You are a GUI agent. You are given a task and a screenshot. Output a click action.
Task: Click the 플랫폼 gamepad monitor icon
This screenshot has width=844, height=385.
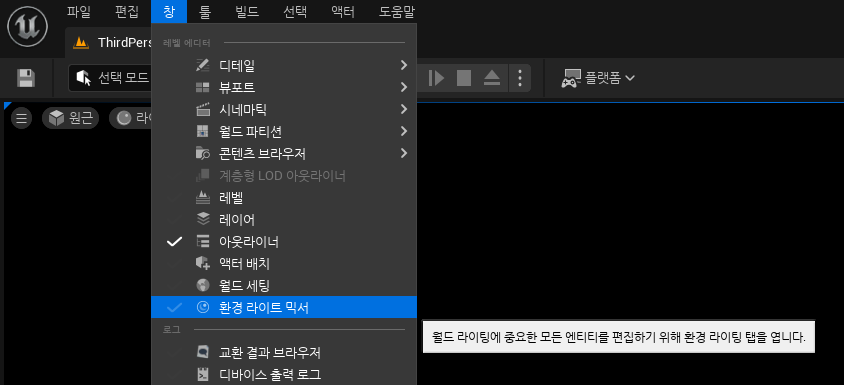point(571,79)
